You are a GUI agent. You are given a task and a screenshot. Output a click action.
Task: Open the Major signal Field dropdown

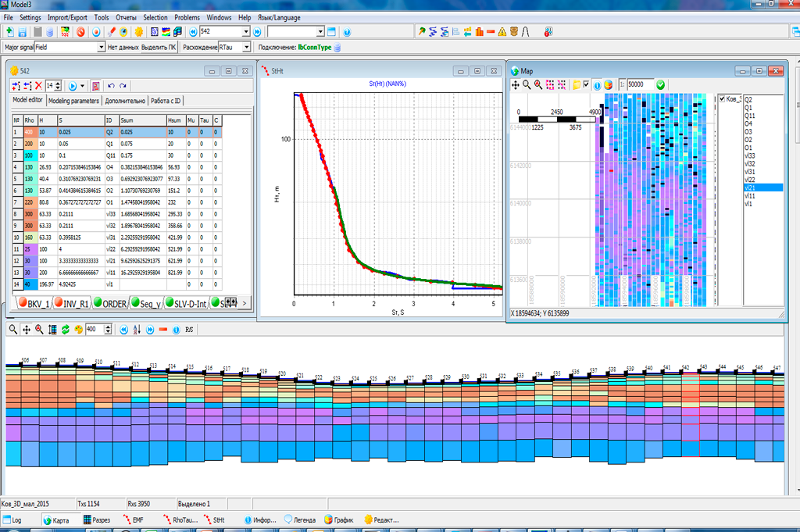click(101, 48)
